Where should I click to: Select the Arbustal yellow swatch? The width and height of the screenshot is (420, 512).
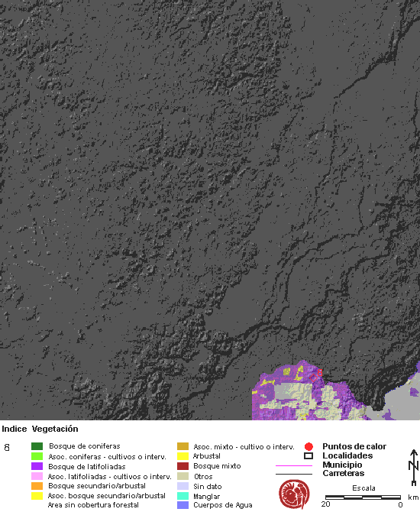tap(183, 456)
